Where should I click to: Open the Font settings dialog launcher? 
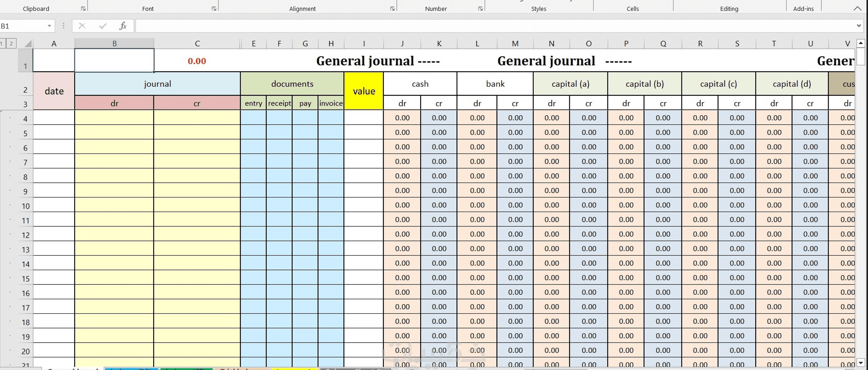click(214, 9)
